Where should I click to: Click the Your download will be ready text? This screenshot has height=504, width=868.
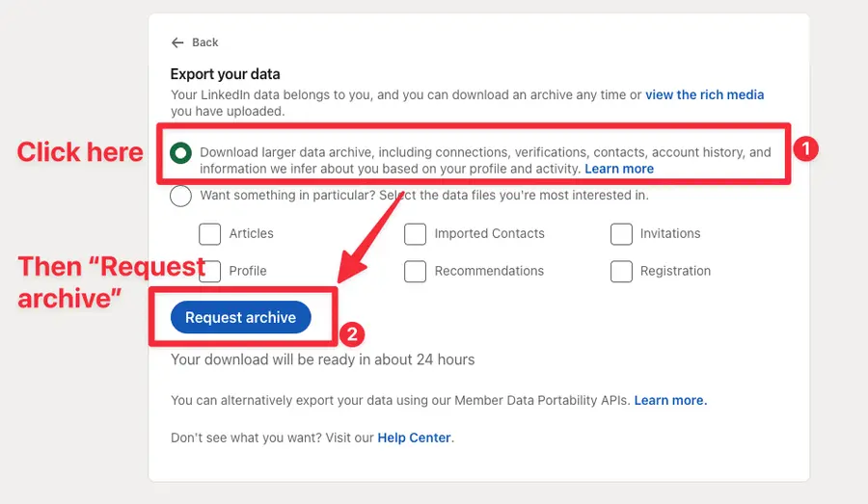pos(323,359)
